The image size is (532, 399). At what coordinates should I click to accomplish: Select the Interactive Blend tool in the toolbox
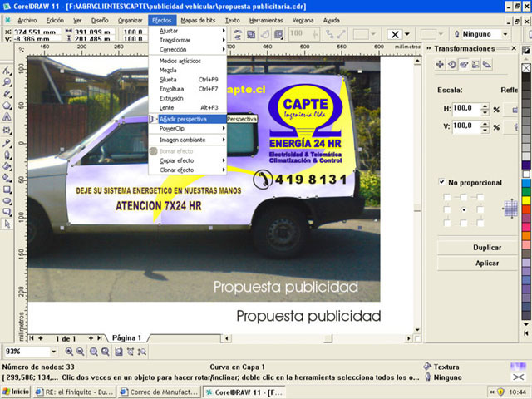[7, 130]
